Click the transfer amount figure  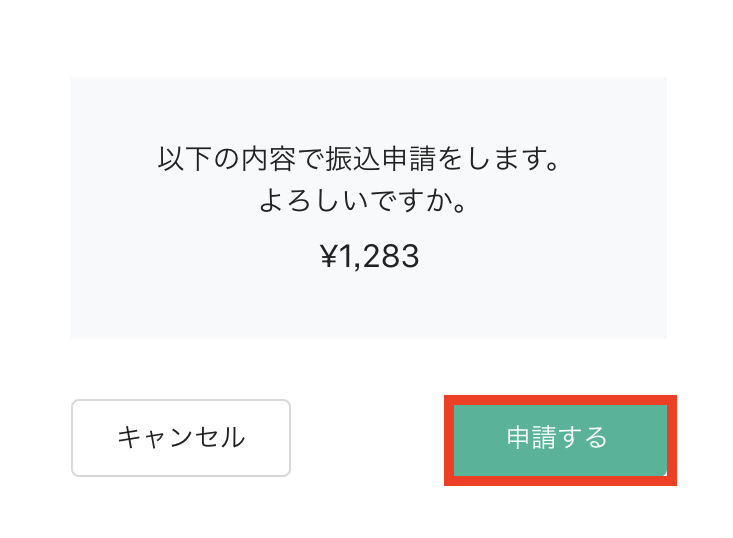pyautogui.click(x=369, y=257)
